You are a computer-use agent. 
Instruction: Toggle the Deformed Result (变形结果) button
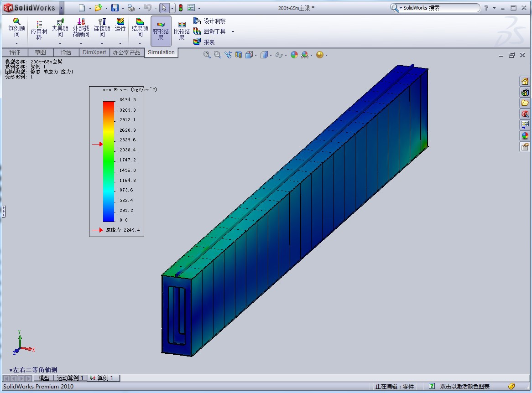(161, 30)
